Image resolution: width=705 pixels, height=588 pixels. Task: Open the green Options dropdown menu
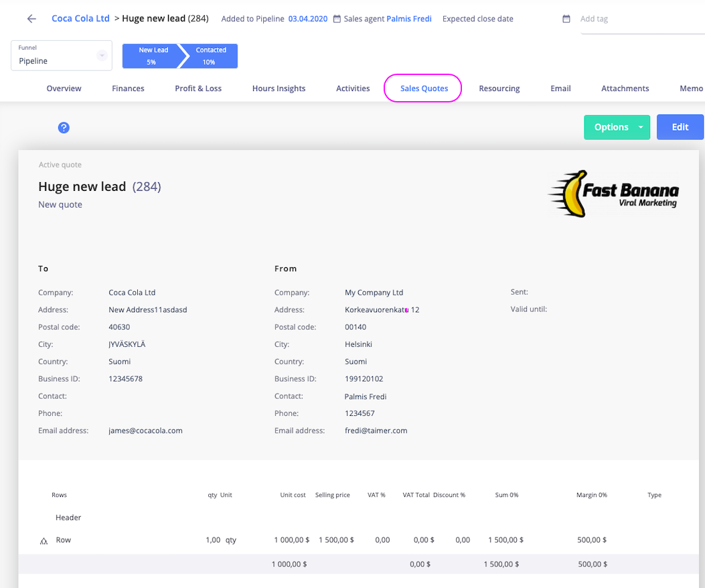point(617,127)
